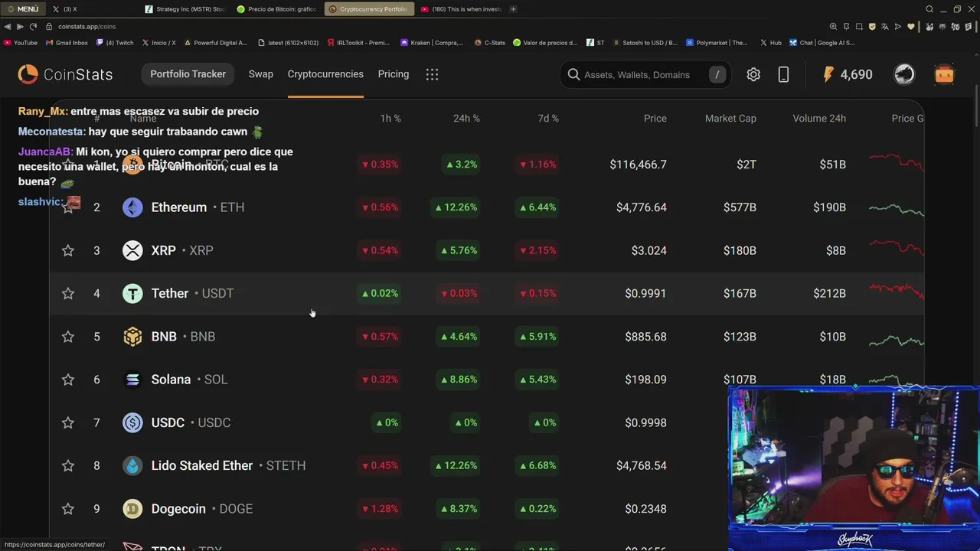Open the Lido Staked Ether page link
This screenshot has height=551, width=980.
pos(228,465)
